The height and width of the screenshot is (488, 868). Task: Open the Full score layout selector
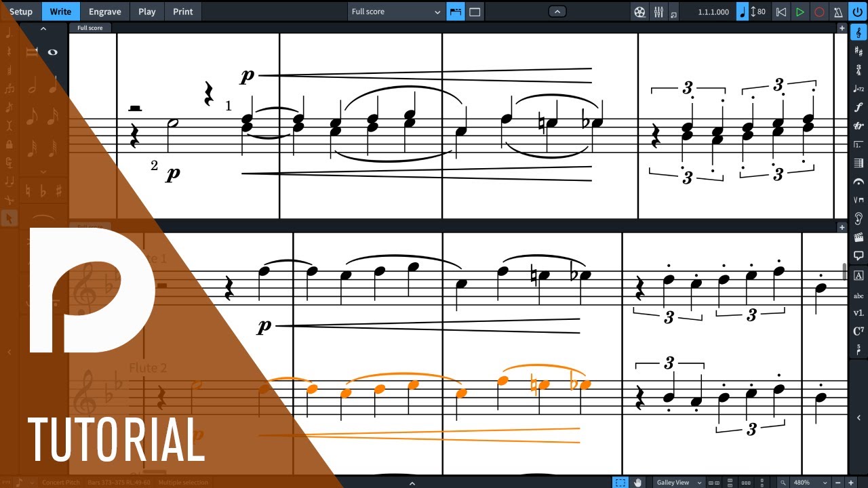(x=396, y=12)
